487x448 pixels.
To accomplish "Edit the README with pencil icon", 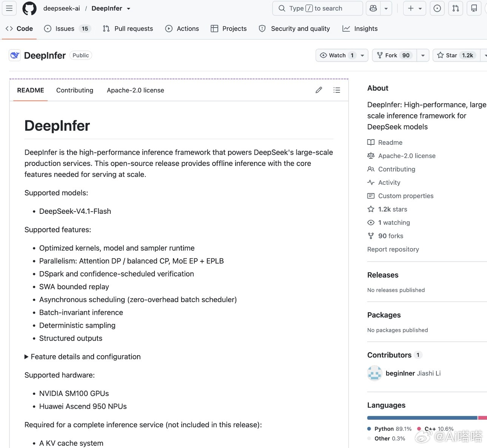I will 319,90.
